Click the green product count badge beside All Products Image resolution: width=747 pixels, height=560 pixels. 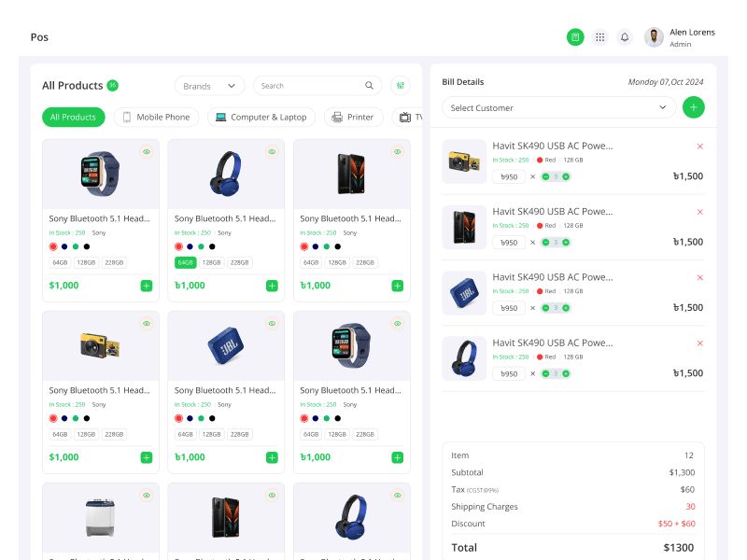[112, 85]
